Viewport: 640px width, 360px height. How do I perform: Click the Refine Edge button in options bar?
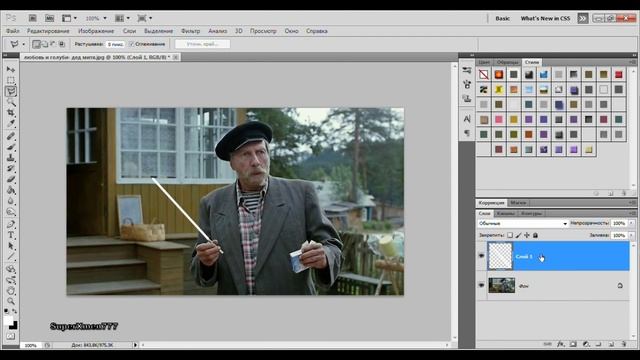(x=202, y=44)
